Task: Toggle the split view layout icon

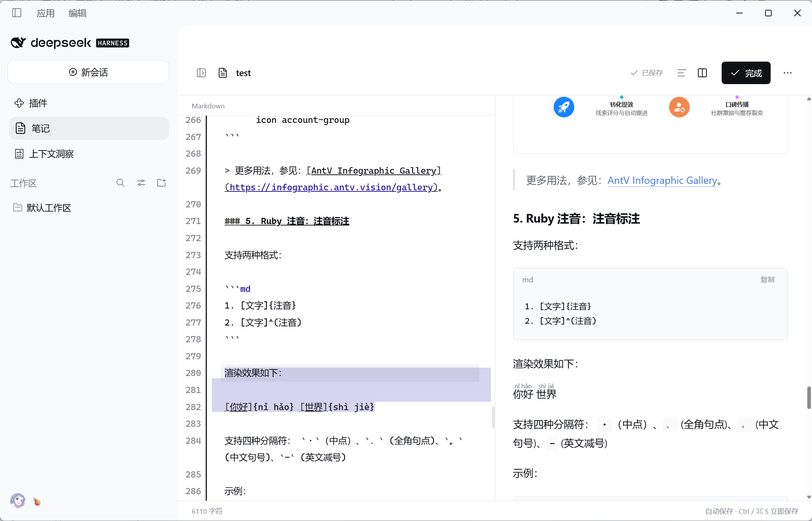Action: pyautogui.click(x=702, y=73)
